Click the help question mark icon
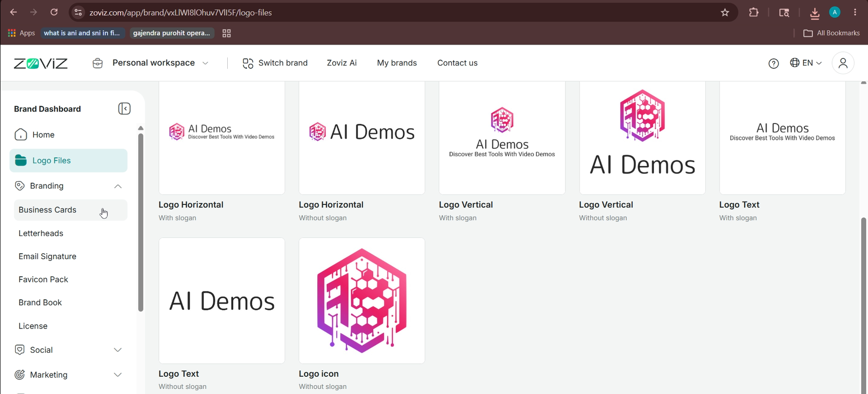Image resolution: width=868 pixels, height=394 pixels. click(x=774, y=63)
